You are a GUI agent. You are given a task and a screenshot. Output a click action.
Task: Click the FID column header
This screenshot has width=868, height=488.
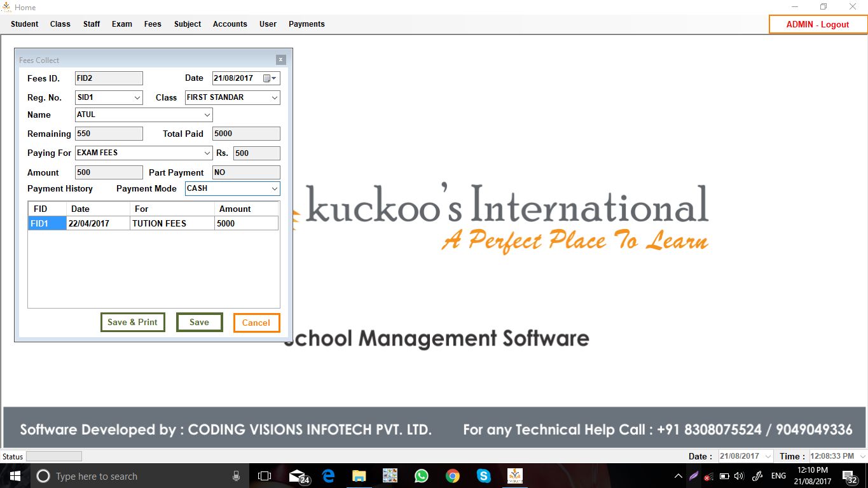pos(47,209)
